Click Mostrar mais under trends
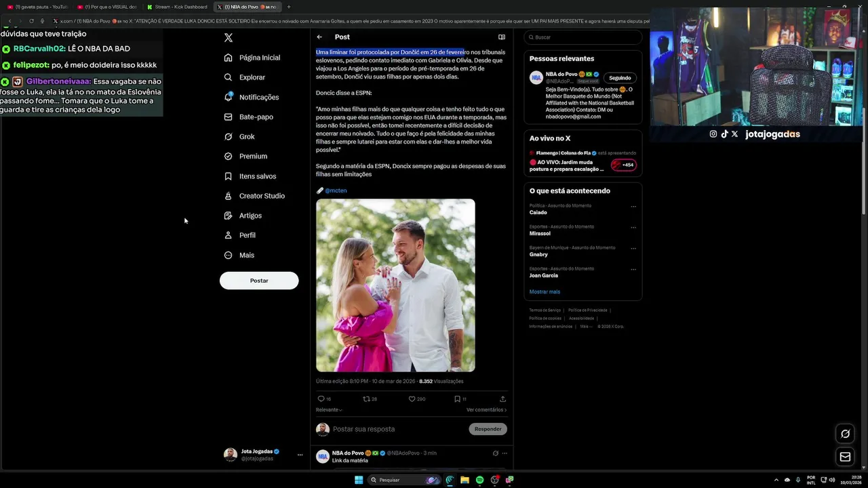868x488 pixels. click(545, 292)
